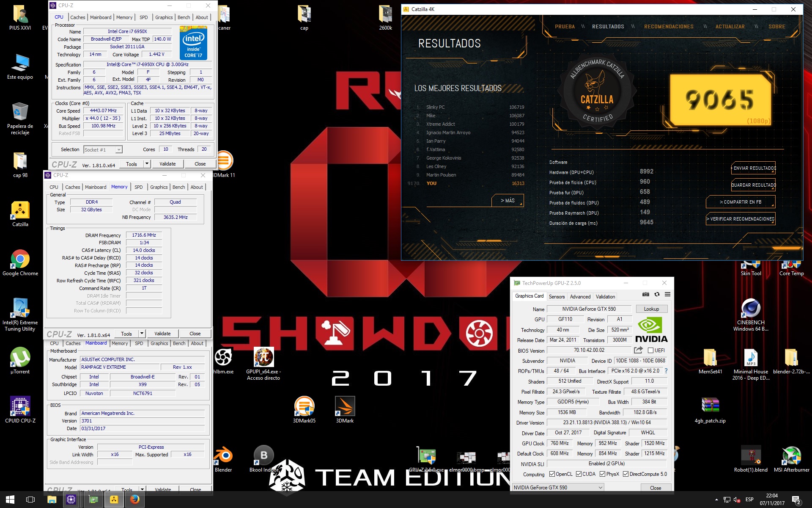Click Validate button in top CPU-Z window
812x508 pixels.
[167, 164]
